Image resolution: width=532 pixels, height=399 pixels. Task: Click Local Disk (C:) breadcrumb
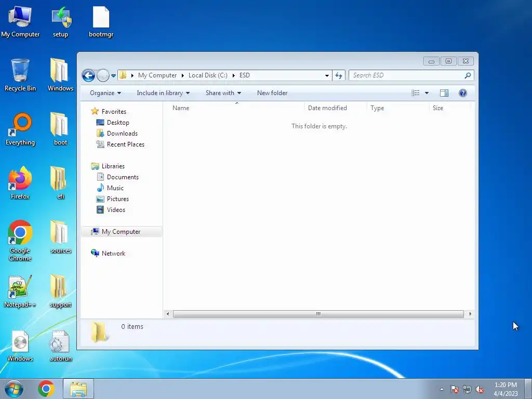[208, 75]
